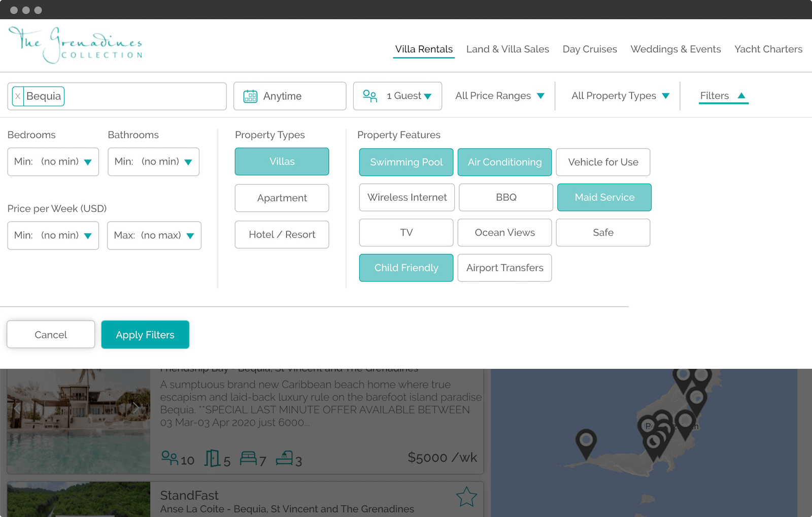Viewport: 812px width, 517px height.
Task: Click the calendar icon beside Anytime
Action: click(250, 96)
